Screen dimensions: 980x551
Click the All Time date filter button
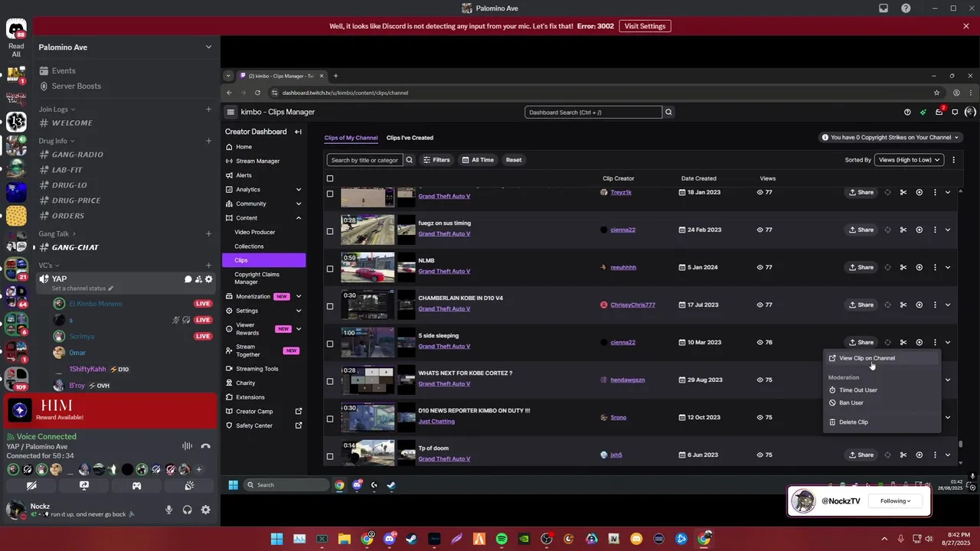click(478, 160)
